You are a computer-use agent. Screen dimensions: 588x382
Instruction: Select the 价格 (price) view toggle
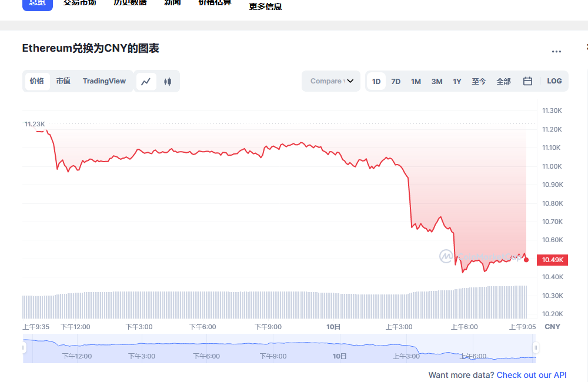coord(37,81)
